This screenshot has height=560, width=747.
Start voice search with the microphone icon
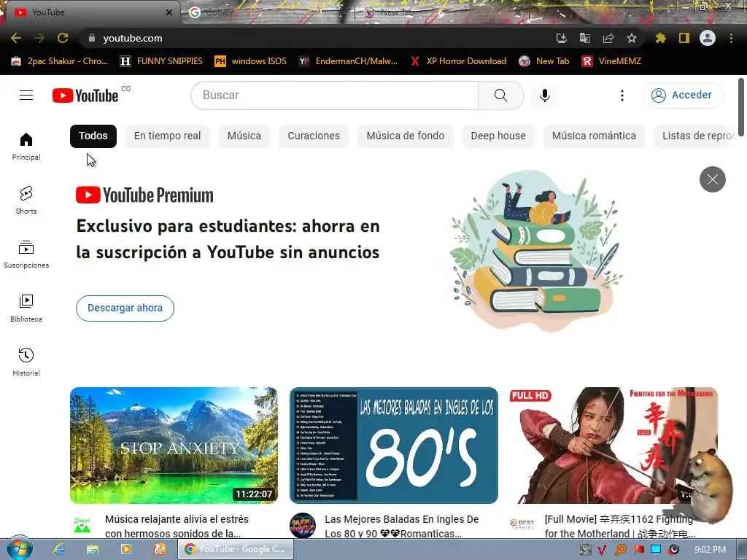click(x=544, y=96)
